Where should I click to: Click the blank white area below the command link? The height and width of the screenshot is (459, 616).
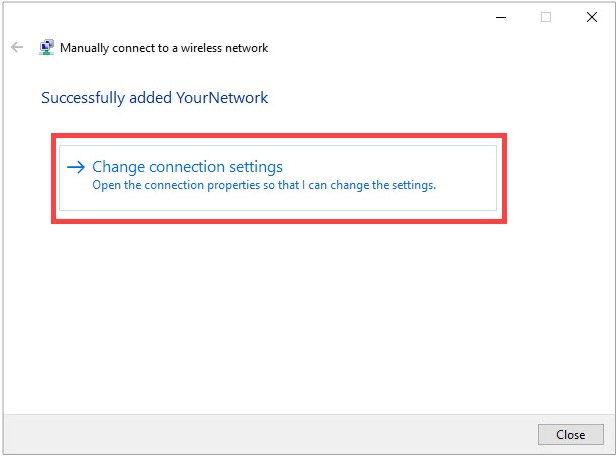308,314
